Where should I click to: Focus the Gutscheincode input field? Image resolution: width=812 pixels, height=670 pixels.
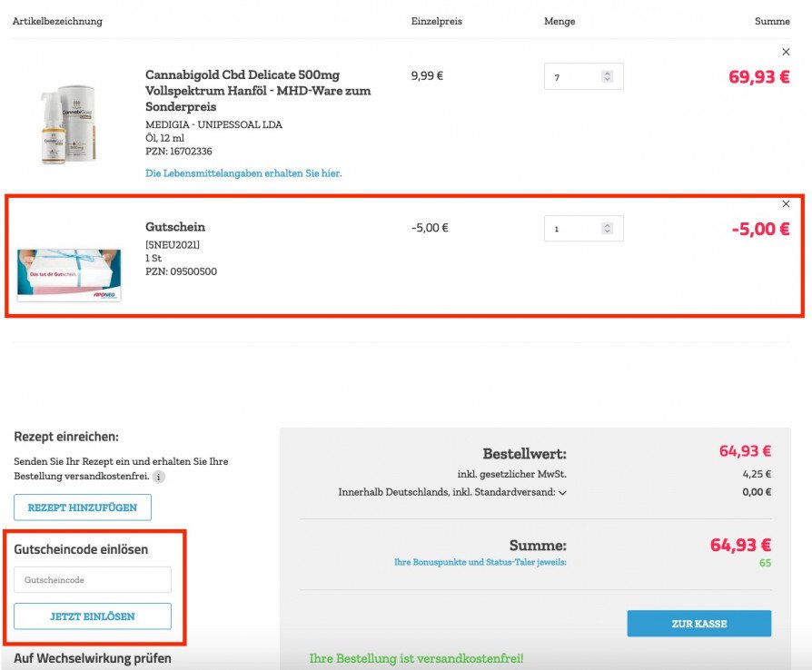click(93, 580)
